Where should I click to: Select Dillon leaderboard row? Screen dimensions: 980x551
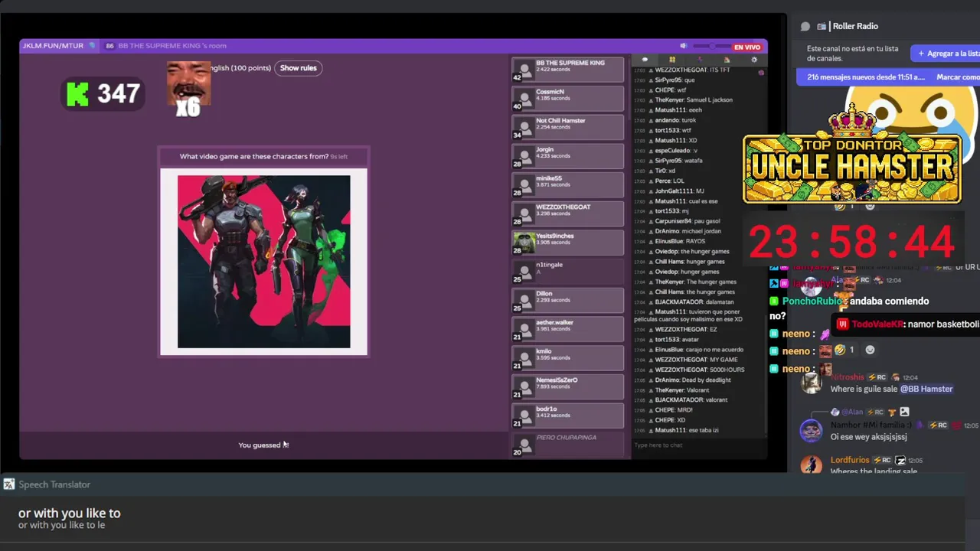point(567,300)
